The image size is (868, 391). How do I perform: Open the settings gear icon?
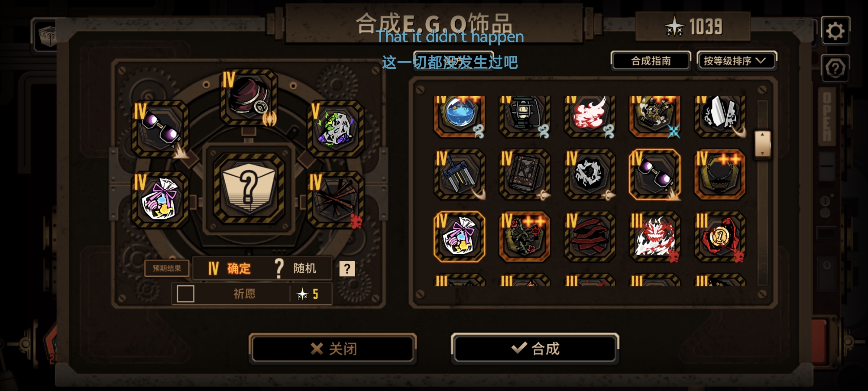[835, 31]
